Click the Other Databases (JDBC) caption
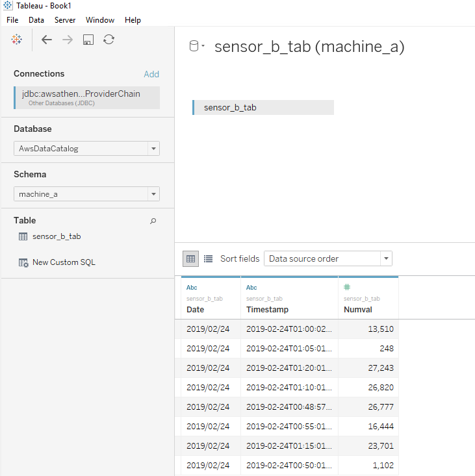475x476 pixels. pos(61,103)
